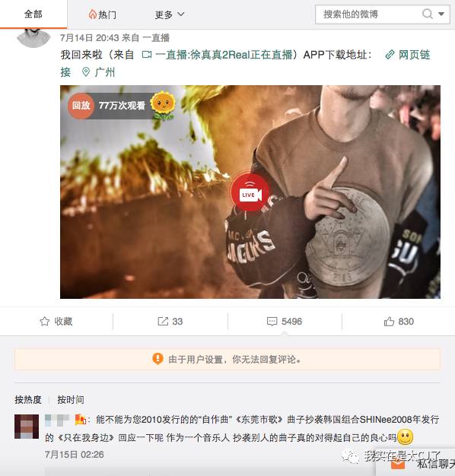
Task: Like the post with thumbs-up 830
Action: pyautogui.click(x=399, y=322)
